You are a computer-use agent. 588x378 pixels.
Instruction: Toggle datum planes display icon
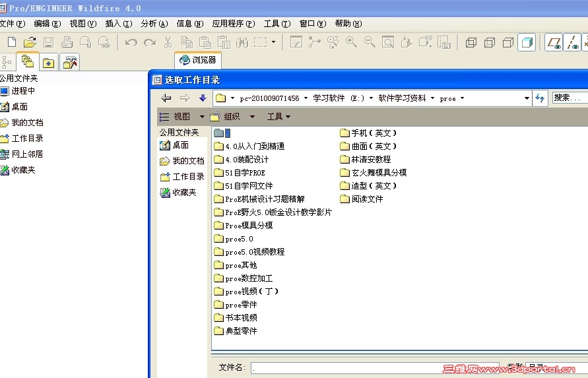point(554,42)
